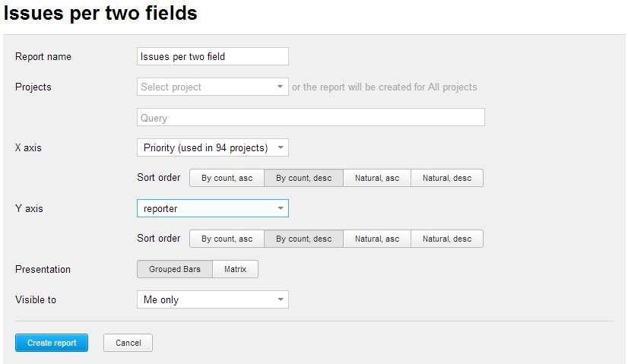Select X axis sort By count, asc

pos(227,178)
